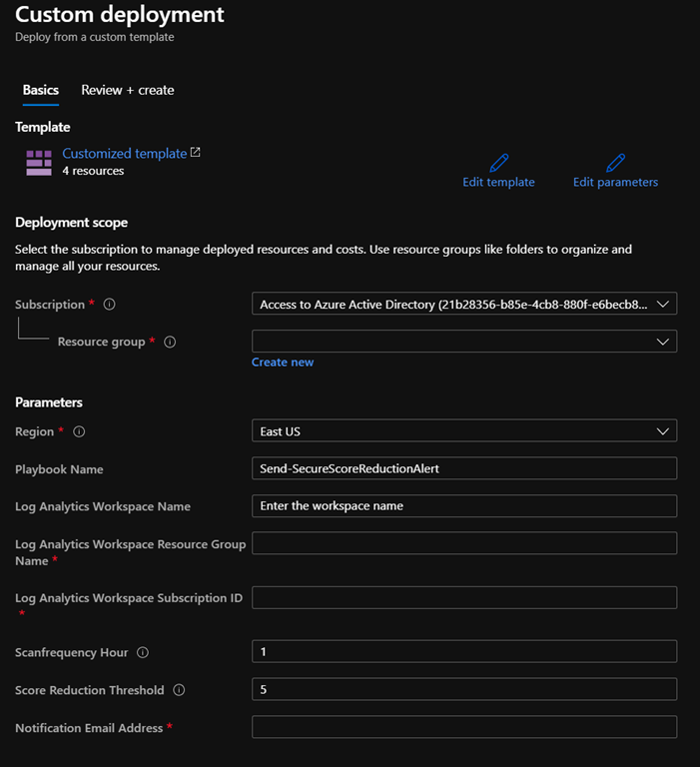The height and width of the screenshot is (767, 700).
Task: Click the Edit parameters pencil icon
Action: pos(615,163)
